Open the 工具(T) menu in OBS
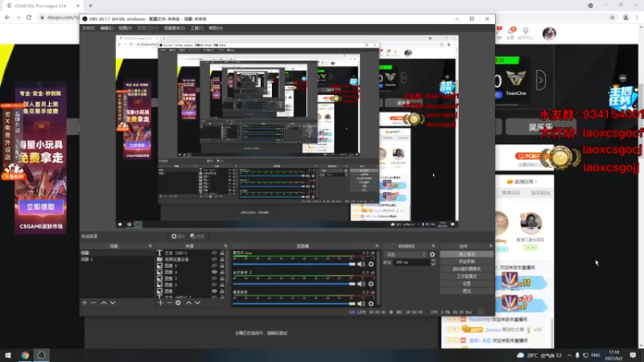Image resolution: width=644 pixels, height=362 pixels. click(196, 28)
